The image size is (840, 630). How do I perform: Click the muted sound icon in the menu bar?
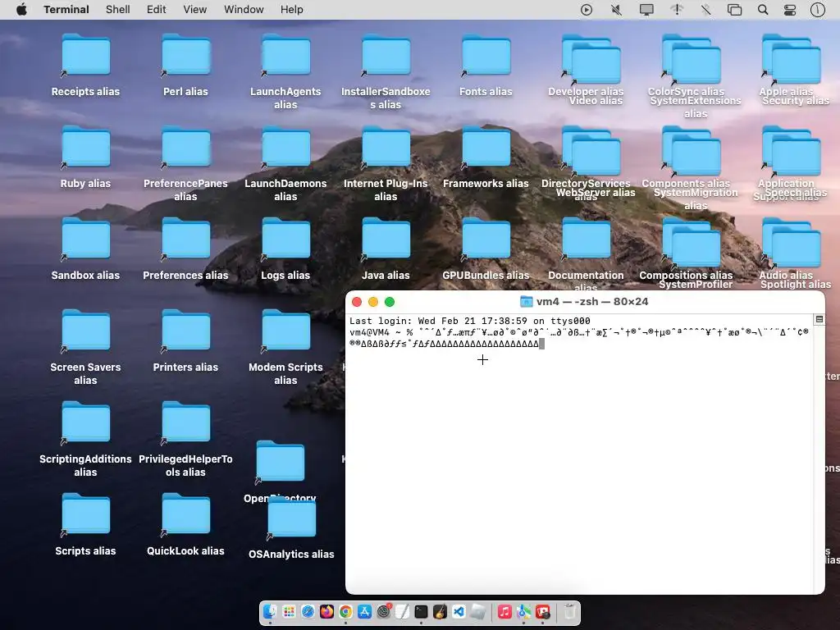click(x=617, y=10)
